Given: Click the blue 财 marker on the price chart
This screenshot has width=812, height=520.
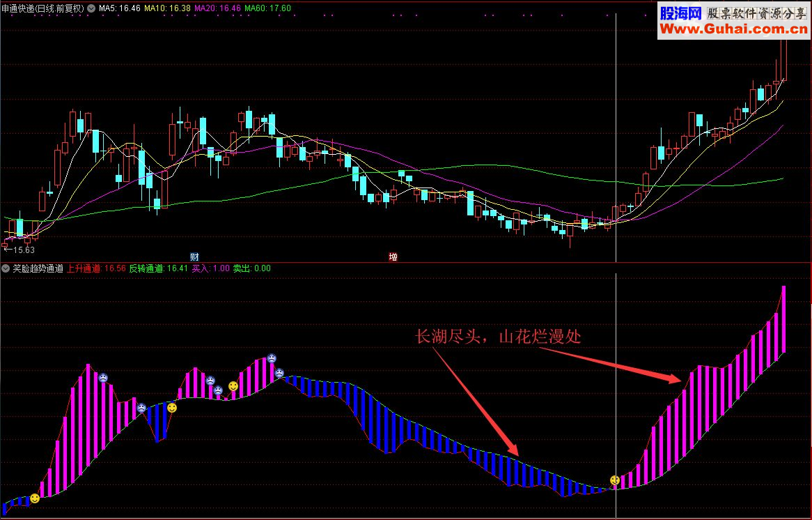Looking at the screenshot, I should 195,257.
